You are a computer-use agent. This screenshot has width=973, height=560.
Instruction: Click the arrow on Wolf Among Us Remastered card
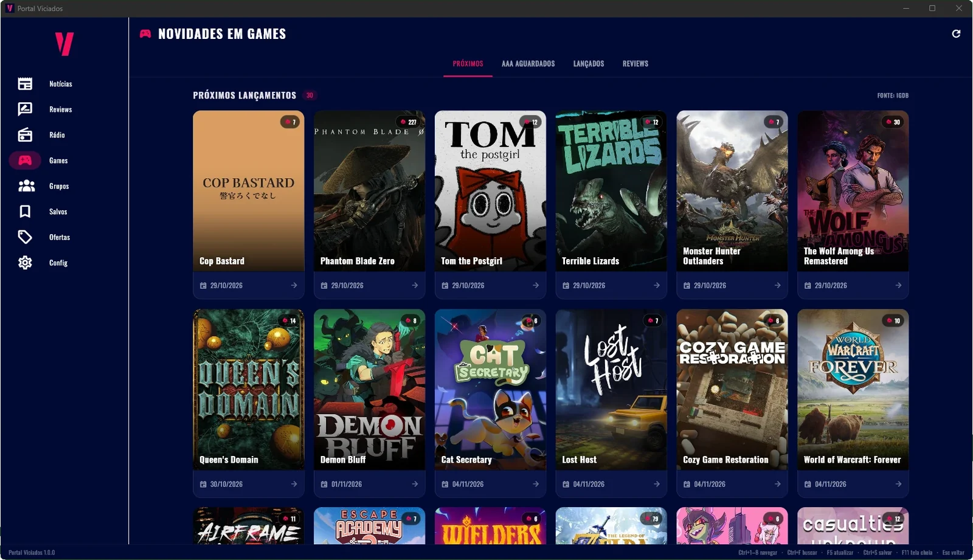tap(898, 285)
